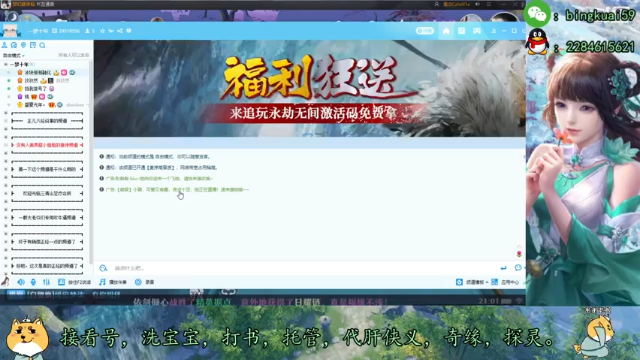640x360 pixels.
Task: Open the audio mixer sliders icon
Action: pyautogui.click(x=47, y=282)
